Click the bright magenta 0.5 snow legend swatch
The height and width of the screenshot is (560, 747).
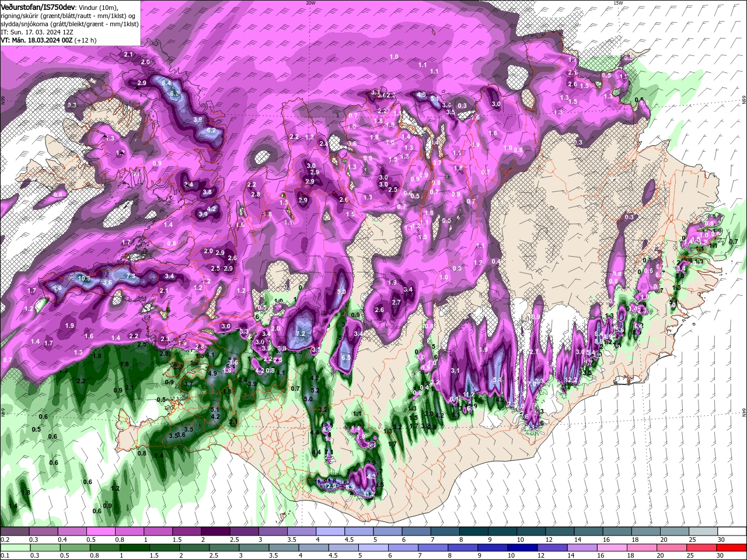pos(100,531)
